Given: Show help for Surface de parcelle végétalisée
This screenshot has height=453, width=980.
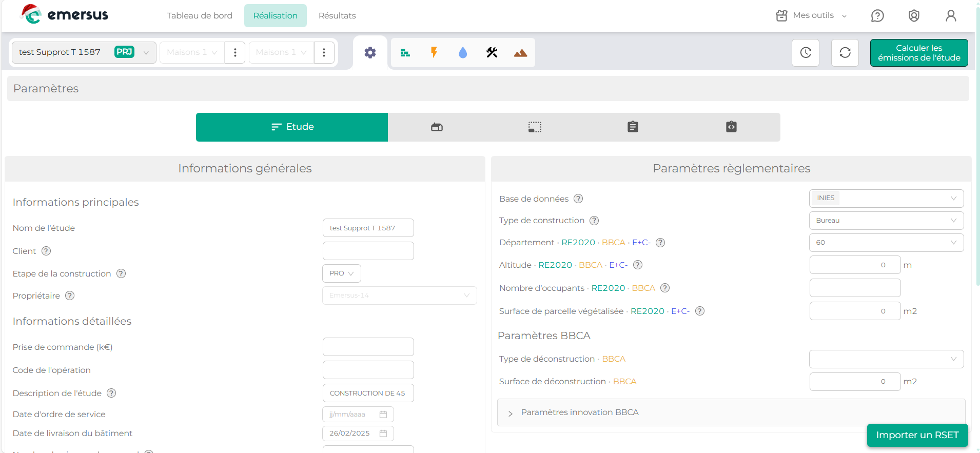Looking at the screenshot, I should [x=699, y=311].
